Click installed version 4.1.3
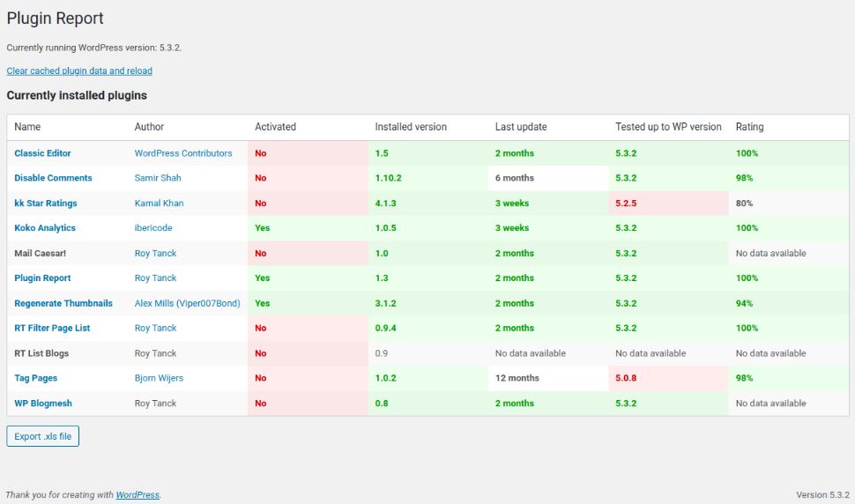The height and width of the screenshot is (504, 855). [x=385, y=204]
